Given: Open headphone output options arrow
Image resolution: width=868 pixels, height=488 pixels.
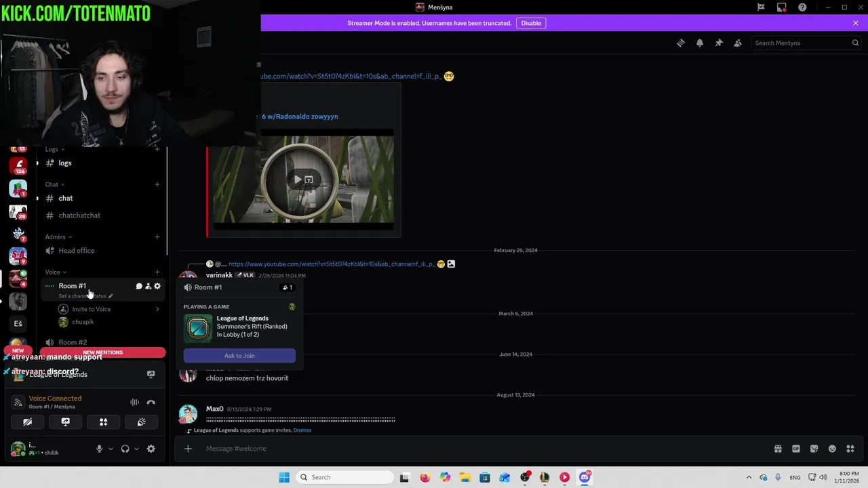Looking at the screenshot, I should (136, 449).
